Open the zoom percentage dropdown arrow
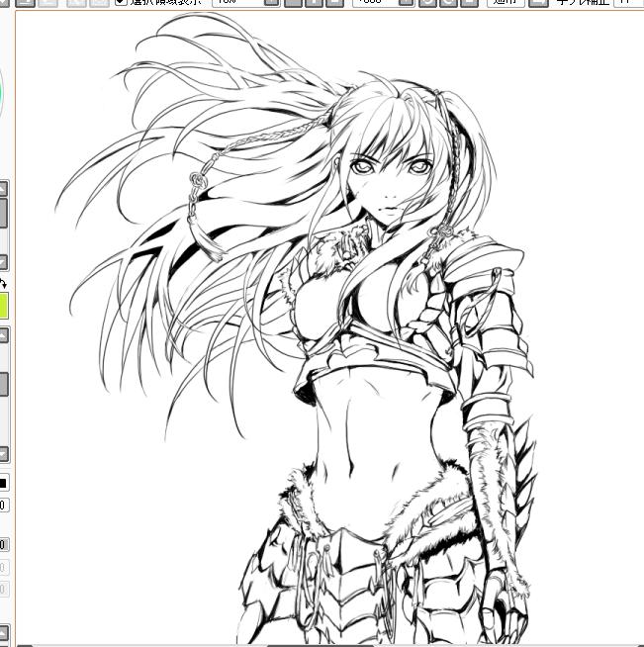Screen dimensions: 644x647 coord(271,2)
